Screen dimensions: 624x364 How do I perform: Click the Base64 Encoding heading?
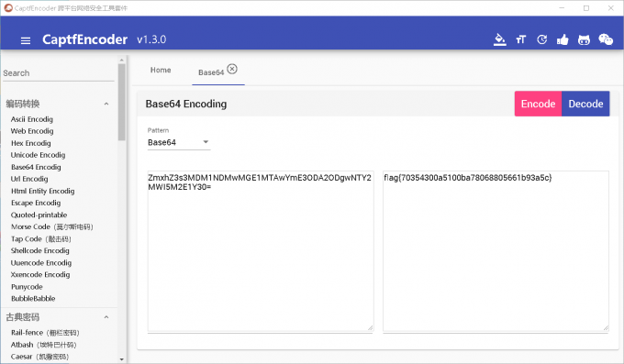pyautogui.click(x=186, y=104)
